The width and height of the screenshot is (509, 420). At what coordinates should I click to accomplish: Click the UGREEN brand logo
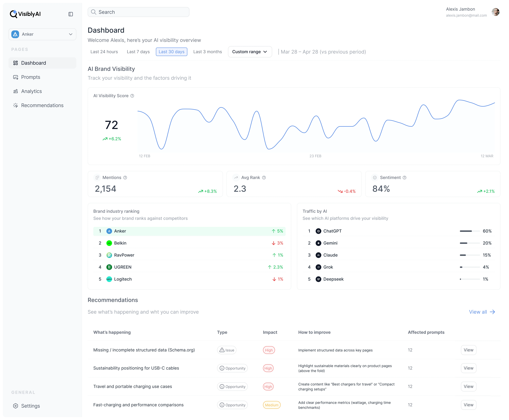click(x=109, y=267)
